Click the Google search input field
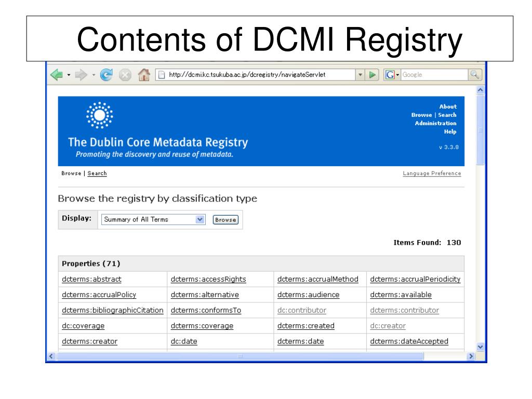532x399 pixels. coord(434,75)
